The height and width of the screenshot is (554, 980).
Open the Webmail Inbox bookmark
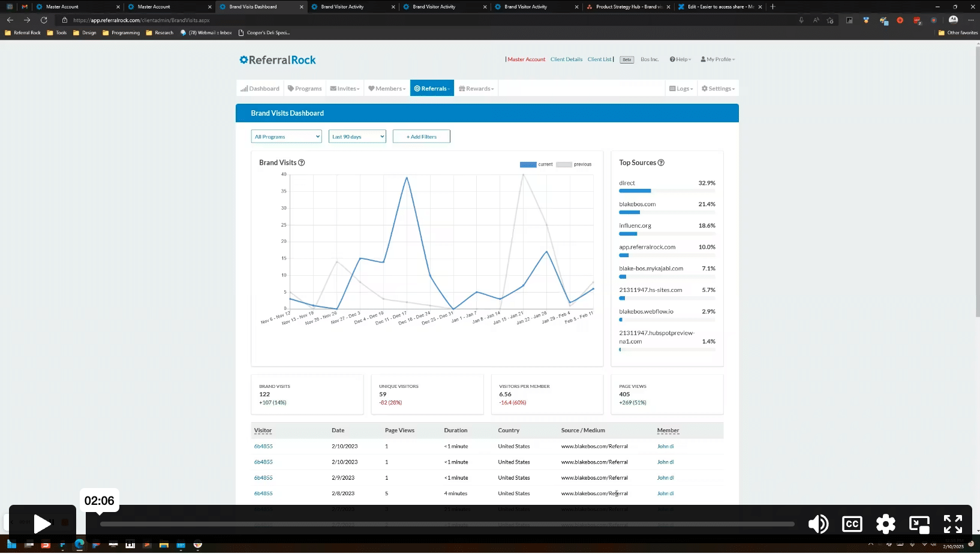pyautogui.click(x=206, y=33)
